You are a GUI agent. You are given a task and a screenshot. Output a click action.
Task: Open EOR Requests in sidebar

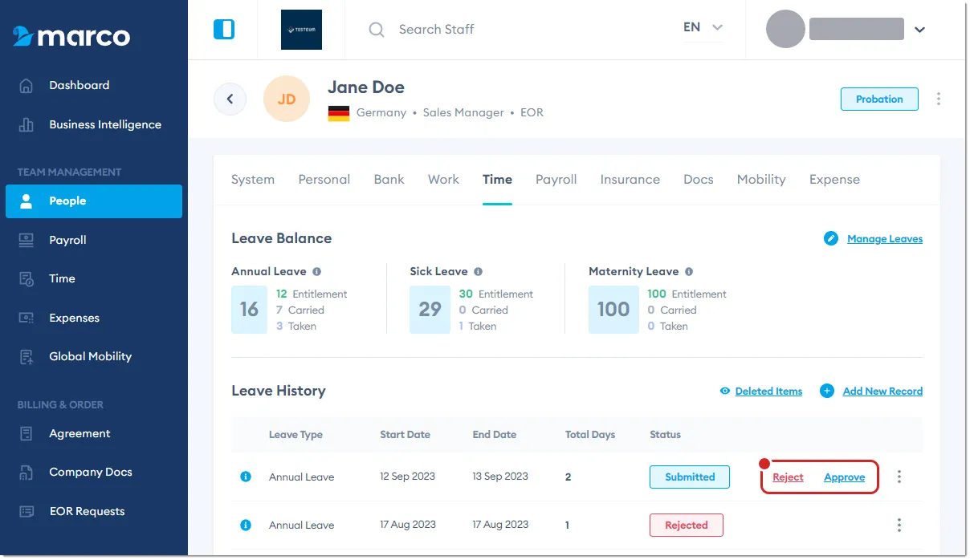(x=94, y=511)
